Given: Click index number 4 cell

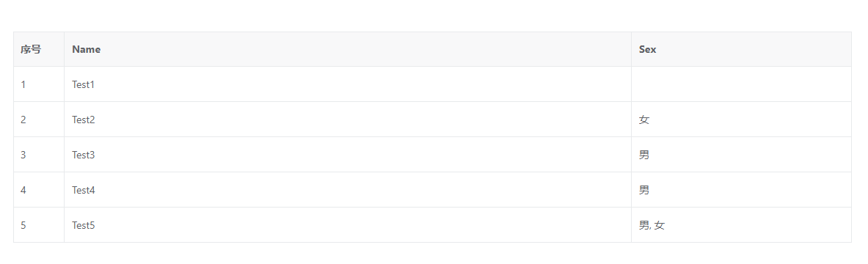Looking at the screenshot, I should point(39,190).
